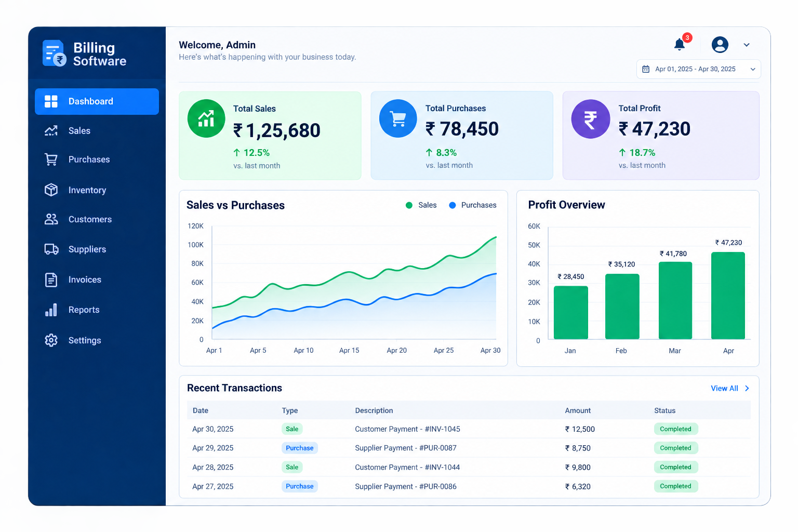798x532 pixels.
Task: Click Supplier Payment - #PUR-0086 description
Action: [x=406, y=486]
